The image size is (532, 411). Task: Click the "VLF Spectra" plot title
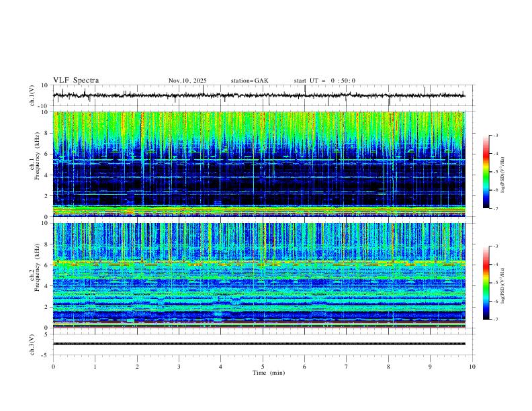pos(76,81)
